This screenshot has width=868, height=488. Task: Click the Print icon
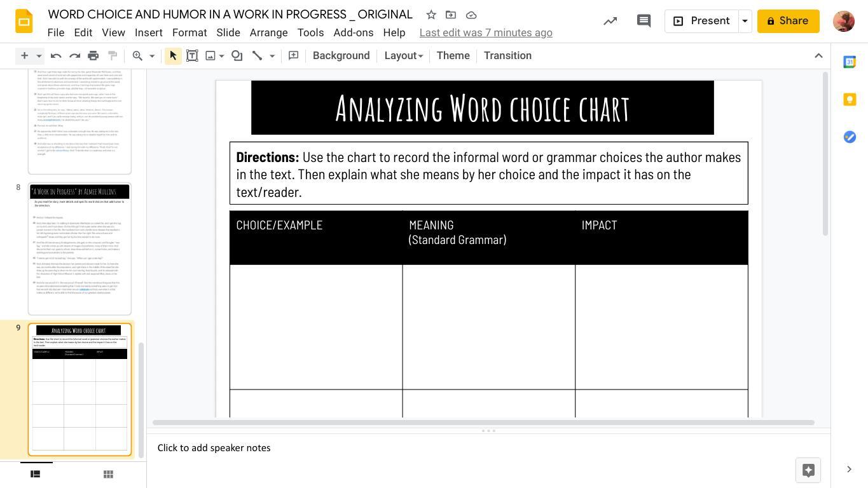[x=93, y=56]
